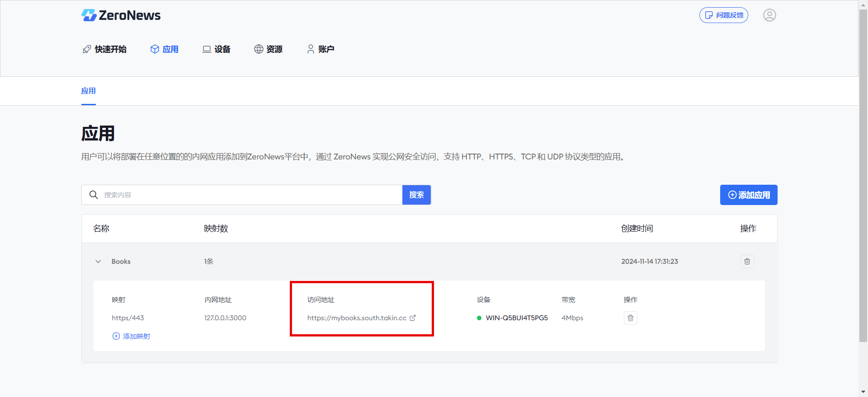Click the ZeroNews logo
This screenshot has height=397, width=868.
(121, 15)
